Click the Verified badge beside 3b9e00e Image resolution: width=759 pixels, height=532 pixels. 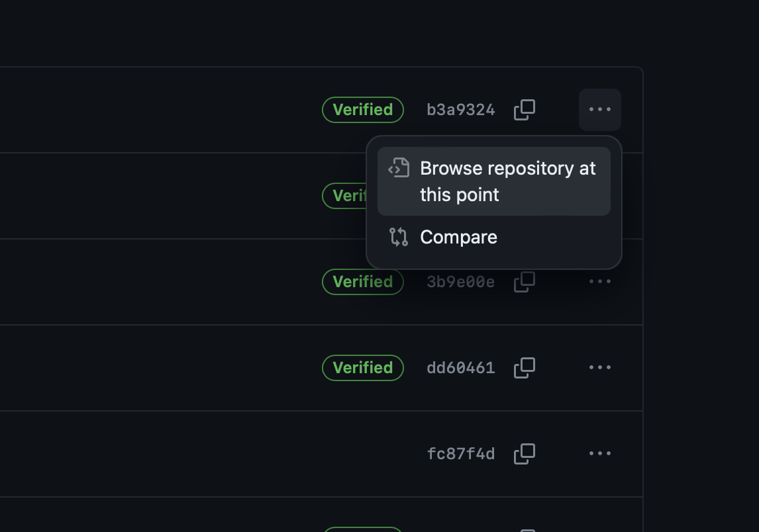pos(362,282)
